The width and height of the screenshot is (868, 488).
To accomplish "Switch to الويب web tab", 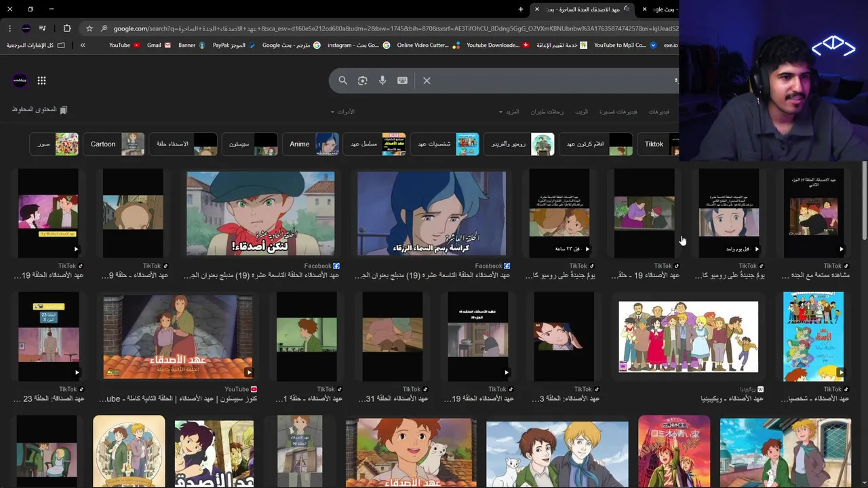I will point(582,112).
